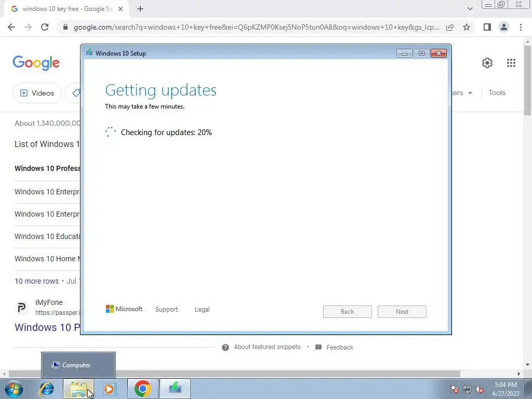Maximize the Windows 10 Setup window
532x399 pixels.
click(421, 54)
